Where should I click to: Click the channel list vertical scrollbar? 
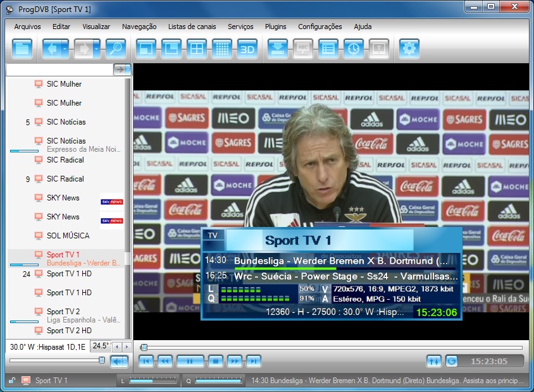(127, 209)
